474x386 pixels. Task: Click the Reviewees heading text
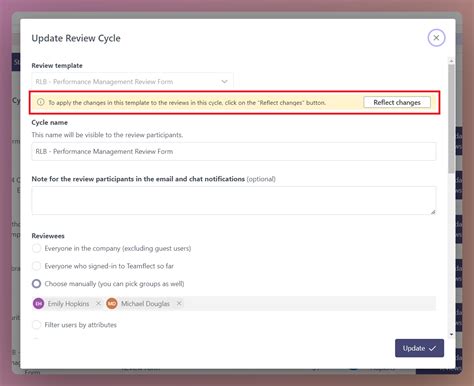[48, 236]
